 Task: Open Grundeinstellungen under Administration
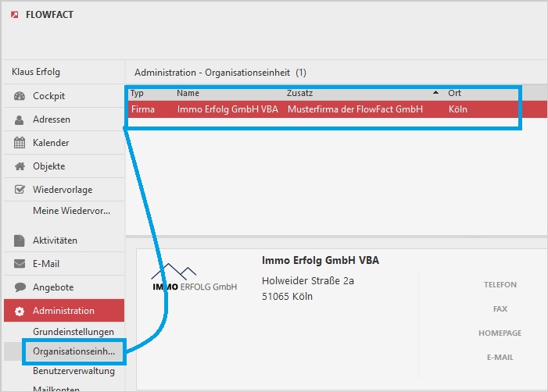coord(73,332)
